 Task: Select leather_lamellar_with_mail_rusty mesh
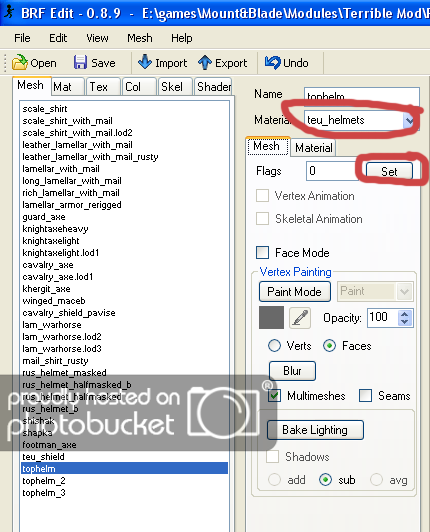point(90,157)
